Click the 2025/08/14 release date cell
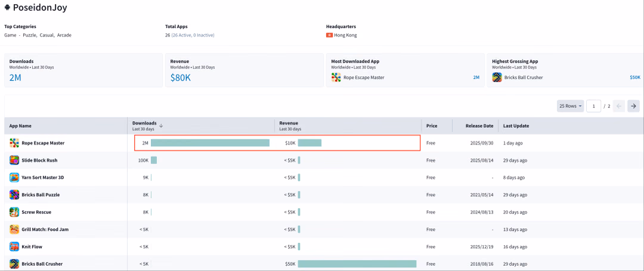The width and height of the screenshot is (644, 271). tap(482, 161)
